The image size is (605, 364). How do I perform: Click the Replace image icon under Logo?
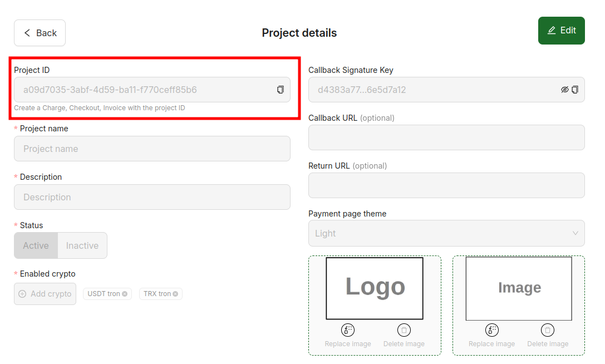click(x=348, y=330)
